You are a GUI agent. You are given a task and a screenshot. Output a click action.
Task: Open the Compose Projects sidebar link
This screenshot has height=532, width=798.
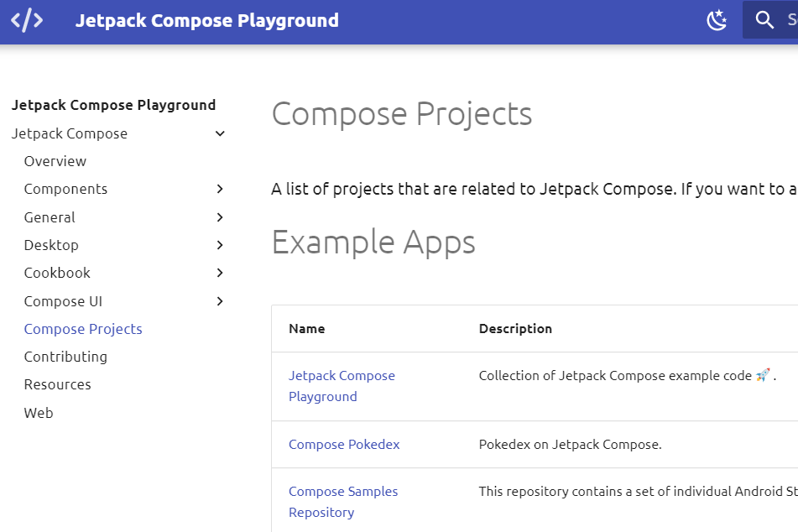click(83, 329)
